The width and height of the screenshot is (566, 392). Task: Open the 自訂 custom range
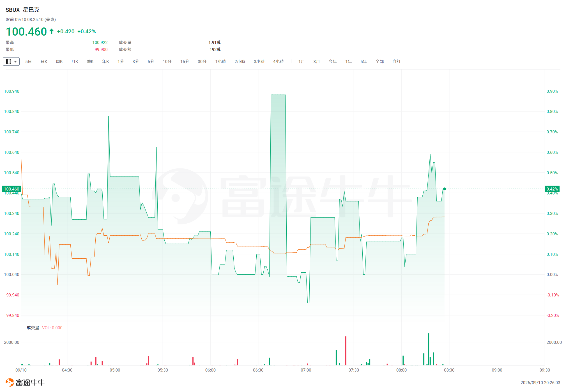(x=396, y=61)
